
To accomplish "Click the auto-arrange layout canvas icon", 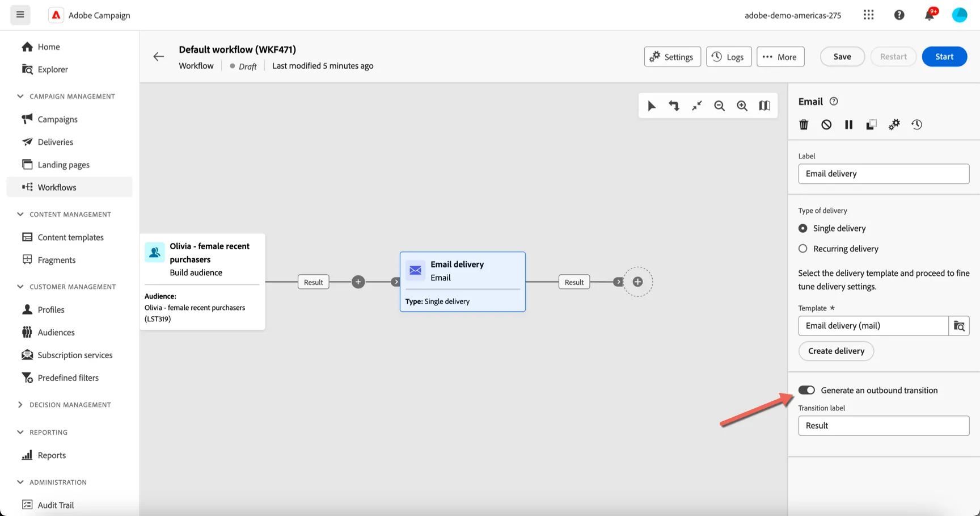I will coord(674,106).
